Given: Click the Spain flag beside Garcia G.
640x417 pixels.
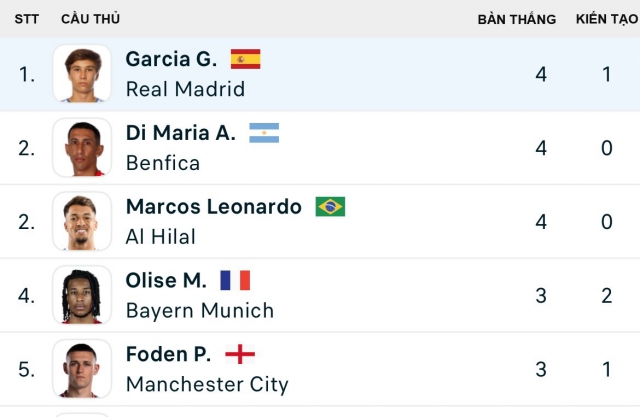Looking at the screenshot, I should coord(245,59).
